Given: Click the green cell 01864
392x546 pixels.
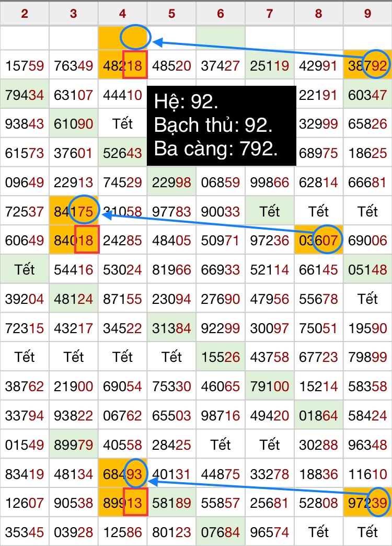Looking at the screenshot, I should coord(318,415).
